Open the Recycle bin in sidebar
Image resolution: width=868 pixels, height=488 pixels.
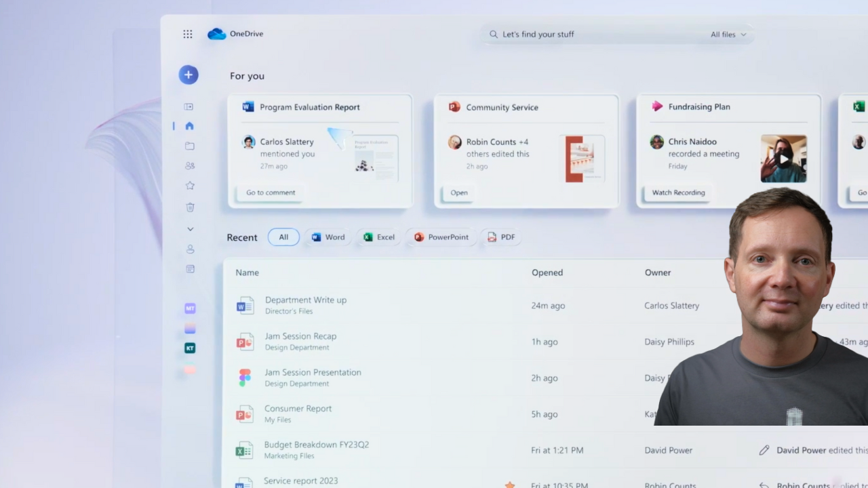tap(190, 207)
